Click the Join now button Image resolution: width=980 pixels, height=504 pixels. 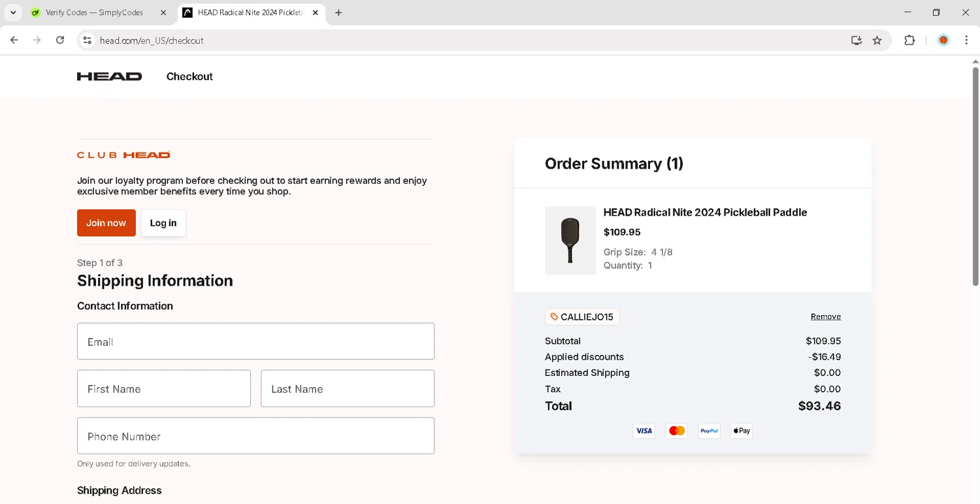pyautogui.click(x=106, y=223)
